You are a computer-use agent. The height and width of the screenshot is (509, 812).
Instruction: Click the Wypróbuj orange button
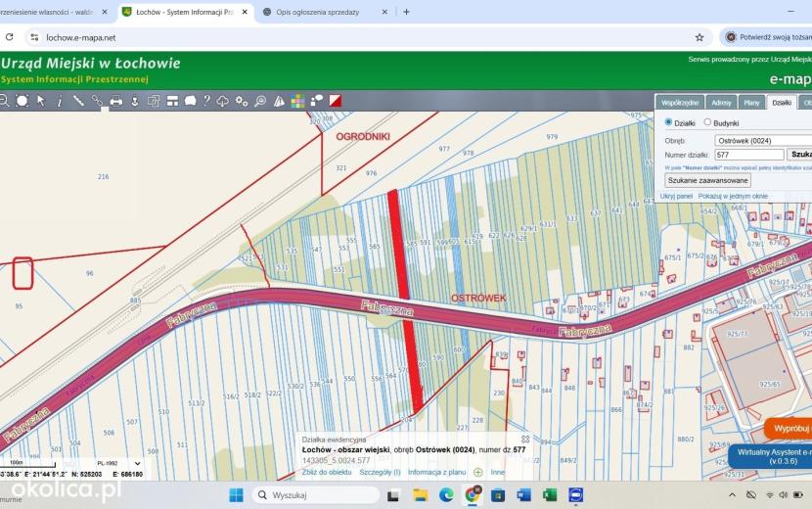789,429
